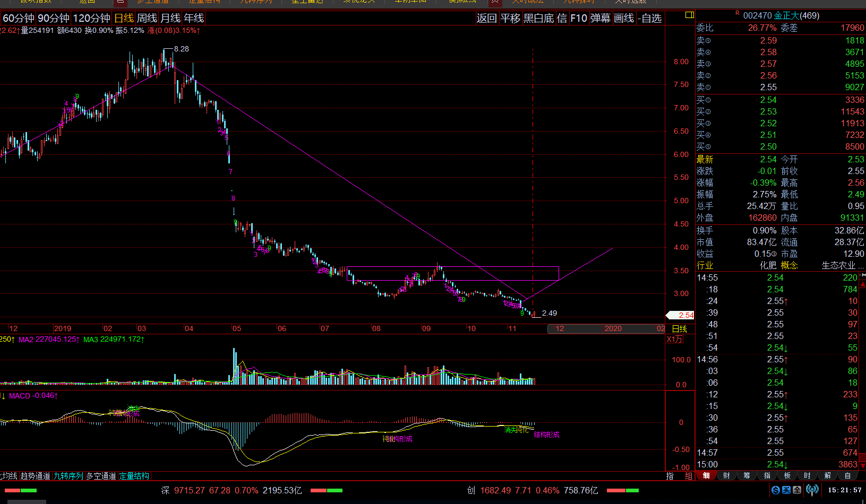Click the time axis scrollbar thumb near 2020

[606, 328]
